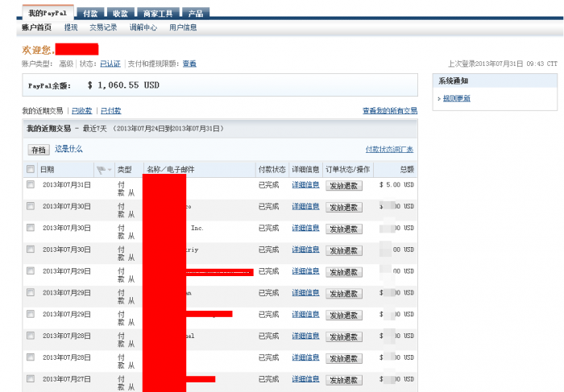Open 详细信息 for the 'Inc.' transaction
This screenshot has height=392, width=564.
[x=305, y=228]
